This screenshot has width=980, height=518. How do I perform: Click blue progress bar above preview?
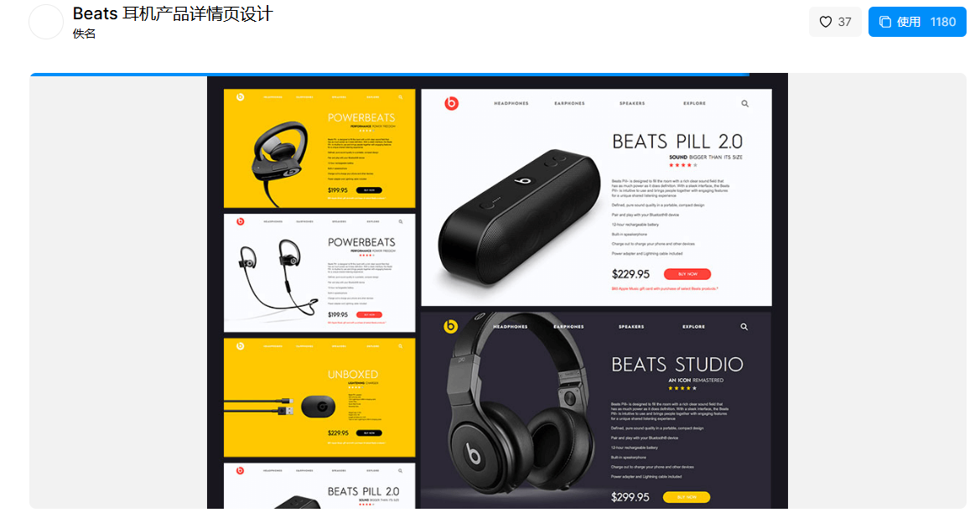pyautogui.click(x=389, y=75)
